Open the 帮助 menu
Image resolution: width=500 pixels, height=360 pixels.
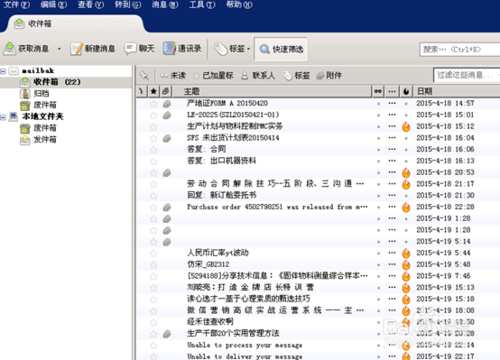pos(239,5)
